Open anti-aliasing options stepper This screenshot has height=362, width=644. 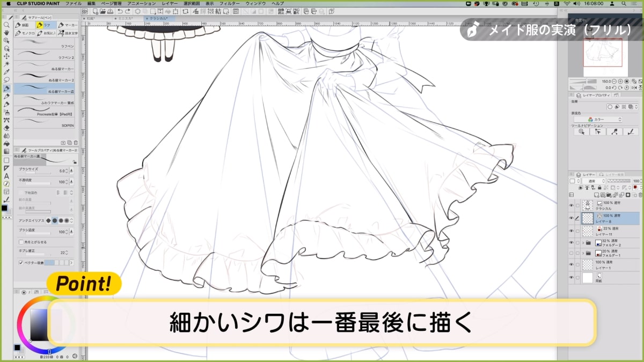[x=71, y=220]
